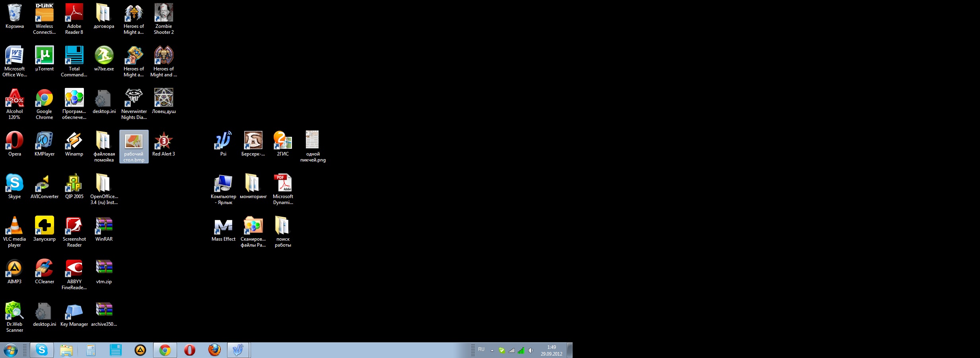The image size is (980, 358).
Task: Select the AIMP3 shortcut on the desktop
Action: point(15,272)
